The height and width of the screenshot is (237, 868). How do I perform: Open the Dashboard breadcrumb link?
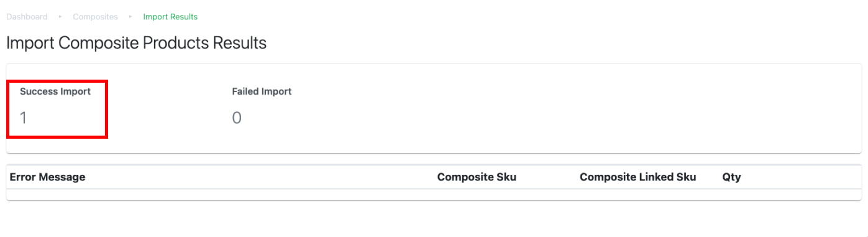pos(27,17)
